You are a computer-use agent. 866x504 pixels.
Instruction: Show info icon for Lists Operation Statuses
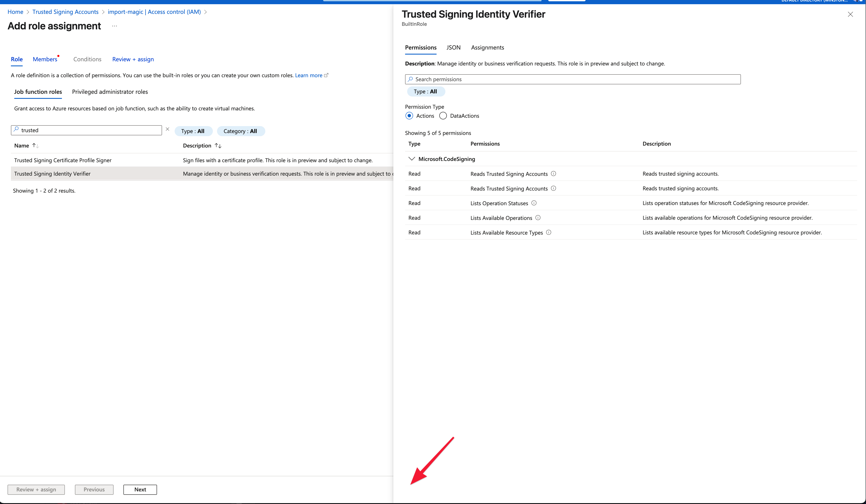tap(534, 203)
